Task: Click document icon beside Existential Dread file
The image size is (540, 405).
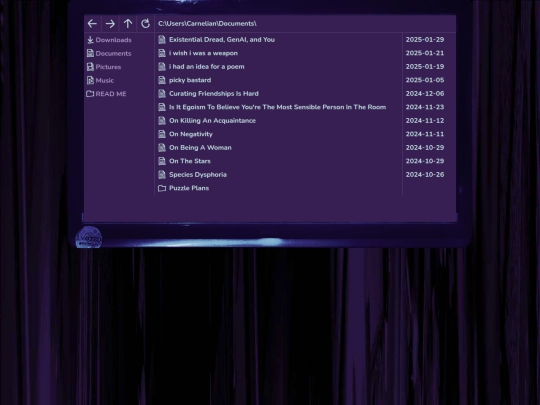Action: click(x=162, y=40)
